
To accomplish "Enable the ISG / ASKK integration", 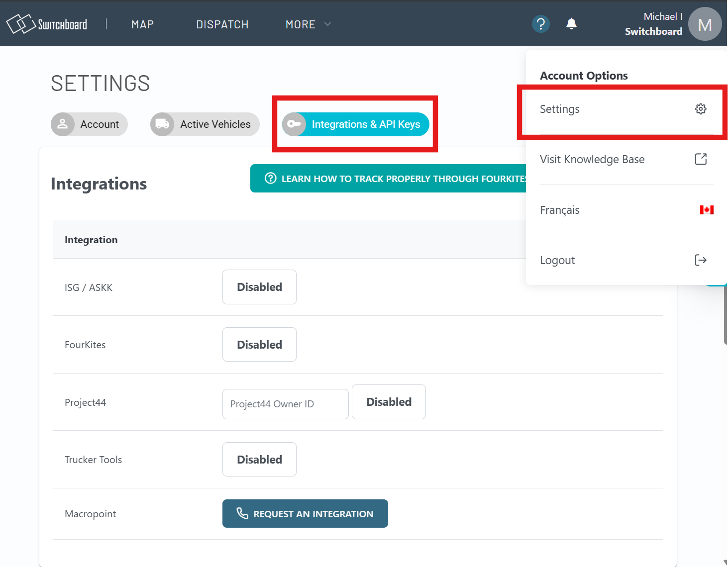I will [x=259, y=287].
